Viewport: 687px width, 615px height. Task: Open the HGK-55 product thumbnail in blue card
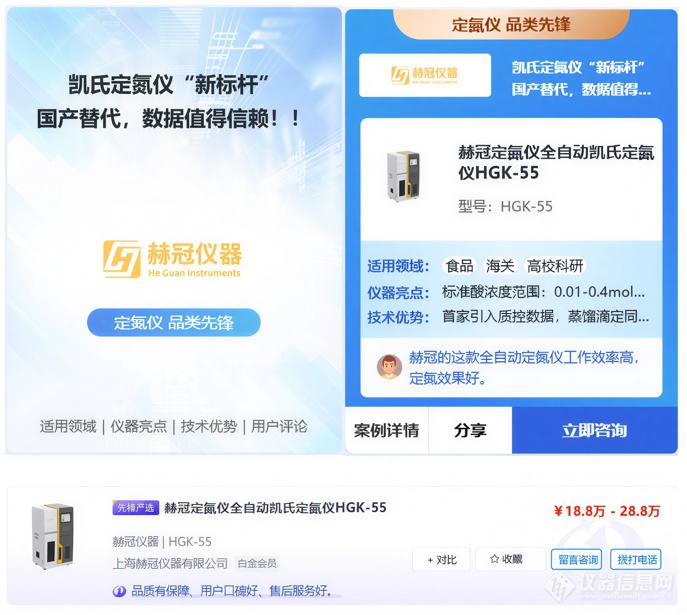403,176
